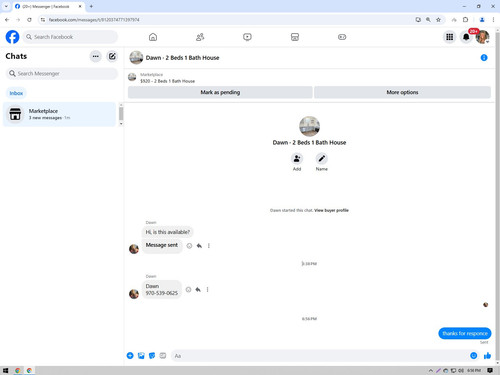Bookmark this page with star icon

438,20
